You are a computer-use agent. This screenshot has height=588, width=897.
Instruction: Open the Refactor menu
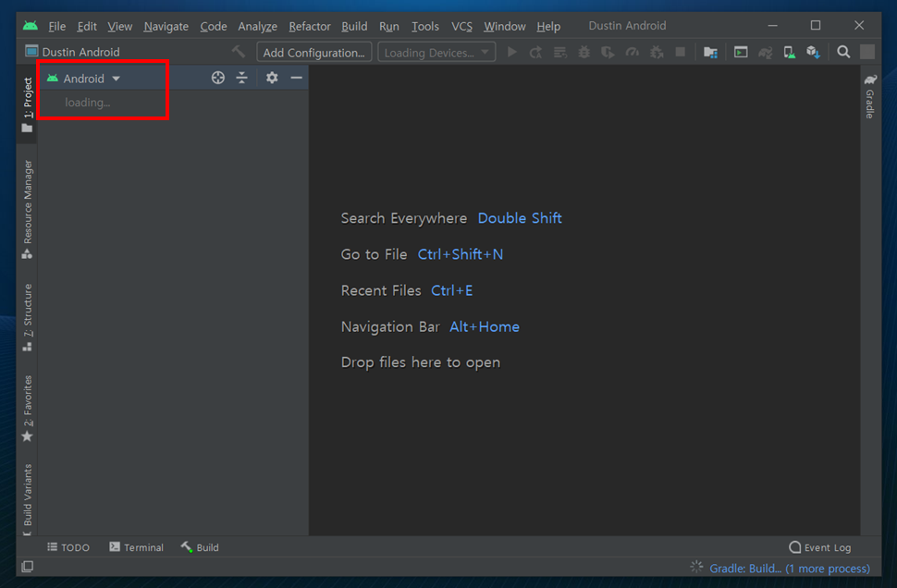(310, 26)
